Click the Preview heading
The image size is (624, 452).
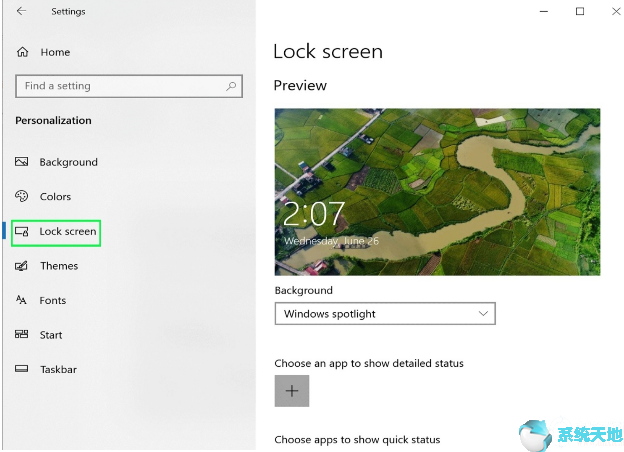[300, 86]
